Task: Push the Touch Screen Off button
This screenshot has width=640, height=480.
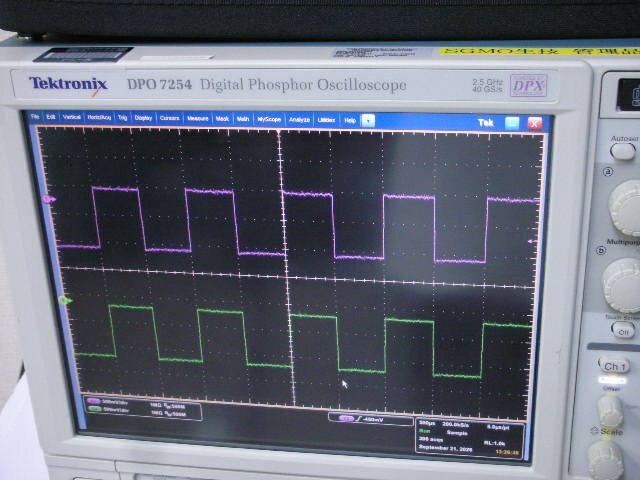Action: pyautogui.click(x=623, y=331)
